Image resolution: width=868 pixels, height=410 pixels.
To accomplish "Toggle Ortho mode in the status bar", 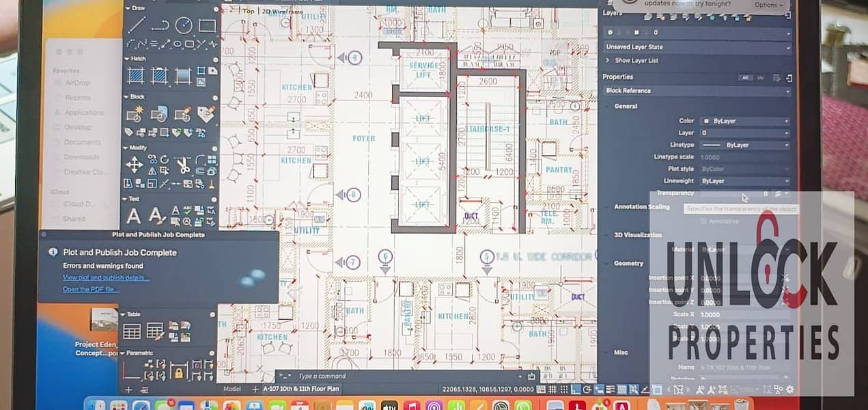I will [x=575, y=389].
